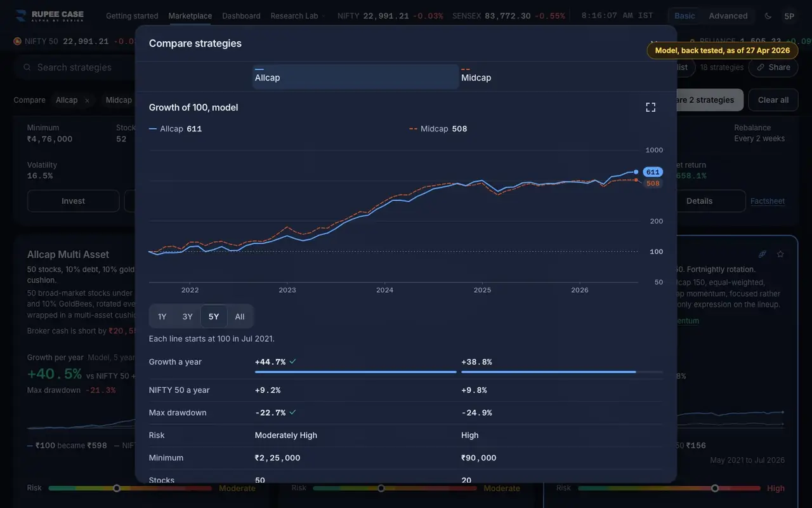
Task: Select the 3Y chart range
Action: coord(187,316)
